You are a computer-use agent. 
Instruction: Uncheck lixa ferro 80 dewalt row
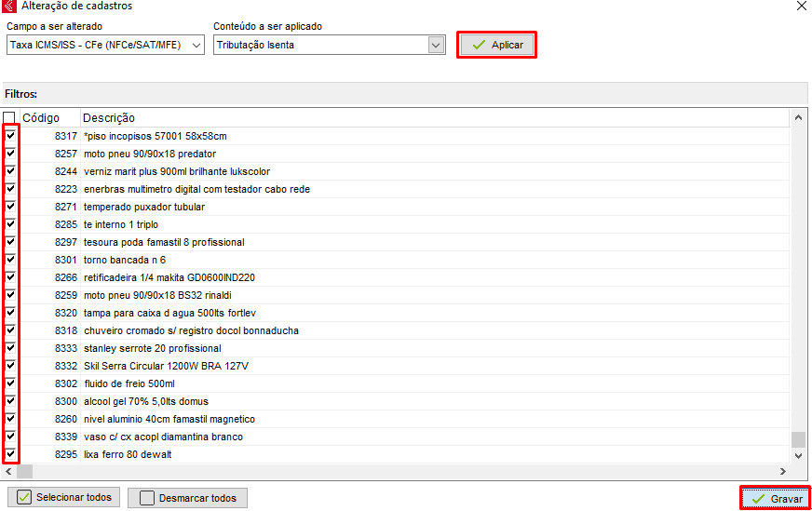coord(10,454)
